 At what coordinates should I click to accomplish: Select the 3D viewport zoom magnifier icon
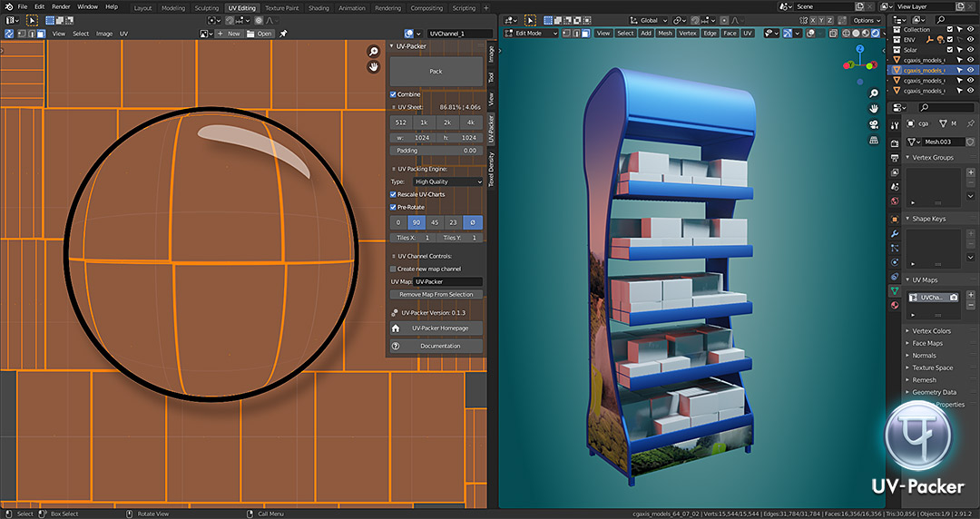pos(874,93)
